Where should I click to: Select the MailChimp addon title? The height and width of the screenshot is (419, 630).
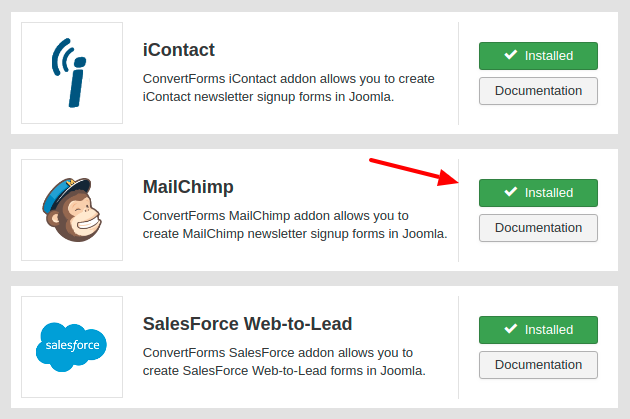pyautogui.click(x=188, y=187)
